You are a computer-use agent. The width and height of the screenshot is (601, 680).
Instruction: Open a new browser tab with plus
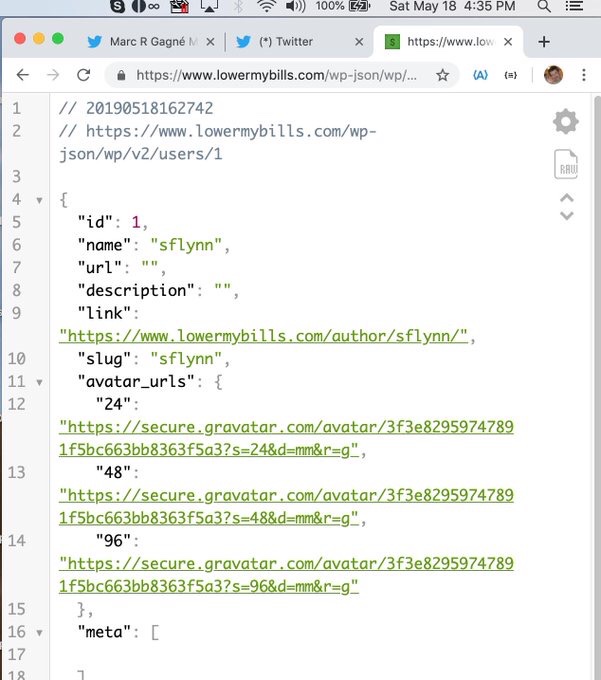click(x=544, y=42)
